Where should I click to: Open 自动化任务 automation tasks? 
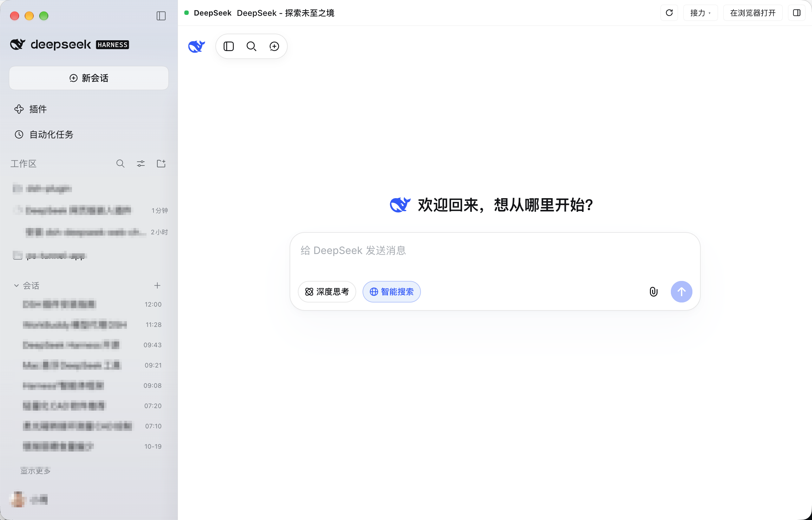[x=44, y=134]
